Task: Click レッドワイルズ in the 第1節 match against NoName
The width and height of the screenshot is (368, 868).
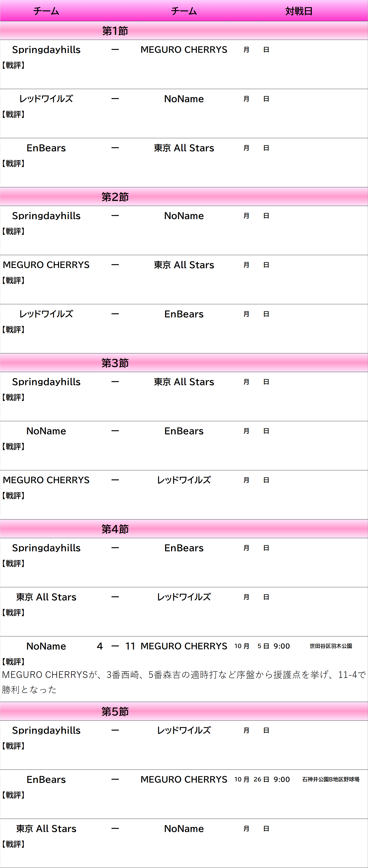Action: point(46,99)
